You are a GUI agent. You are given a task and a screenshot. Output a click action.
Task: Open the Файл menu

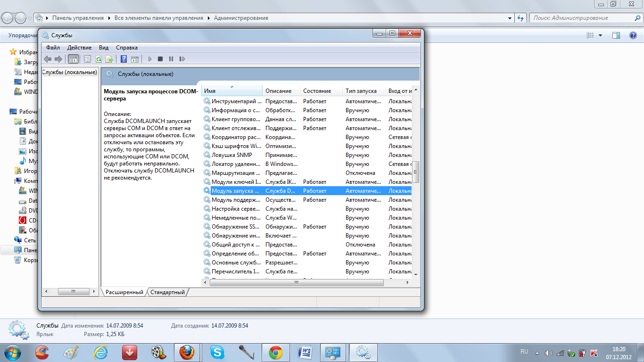click(53, 48)
